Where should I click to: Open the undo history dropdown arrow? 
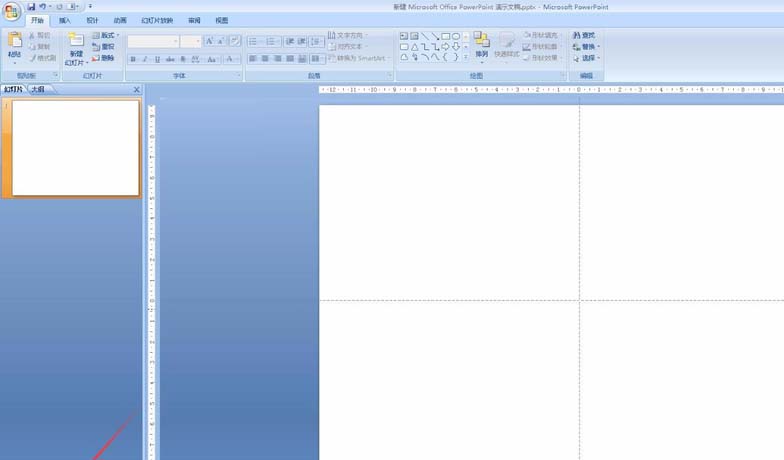point(50,6)
